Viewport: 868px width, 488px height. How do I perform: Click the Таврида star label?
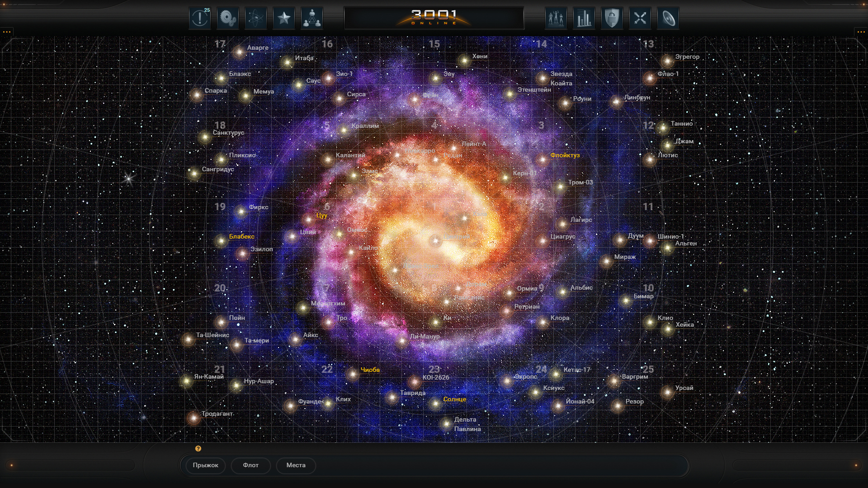tap(413, 393)
